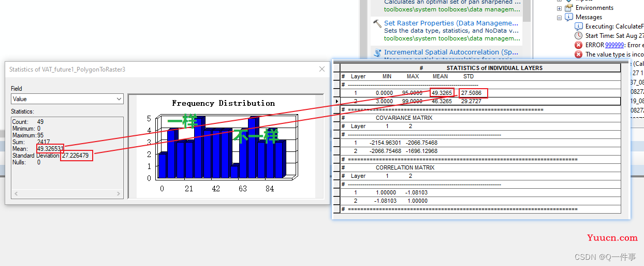Click toolbox path under Set Raster Properties description
This screenshot has height=266, width=644.
(x=452, y=38)
